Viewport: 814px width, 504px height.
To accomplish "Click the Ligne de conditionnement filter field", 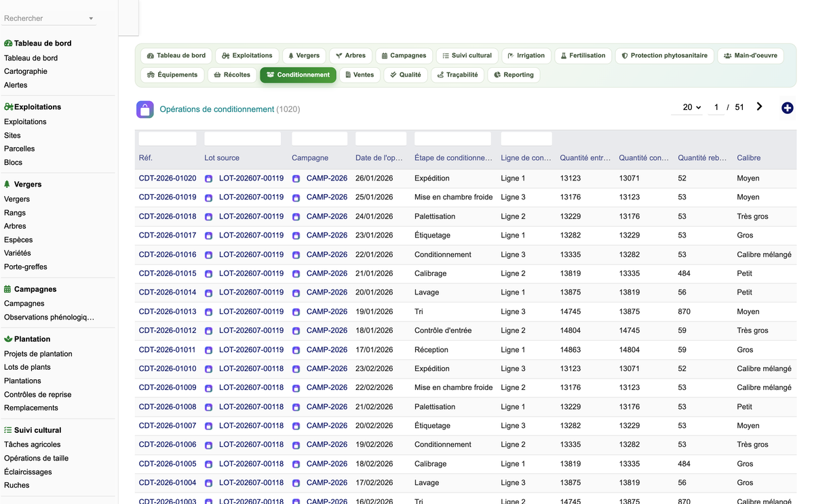I will 526,138.
